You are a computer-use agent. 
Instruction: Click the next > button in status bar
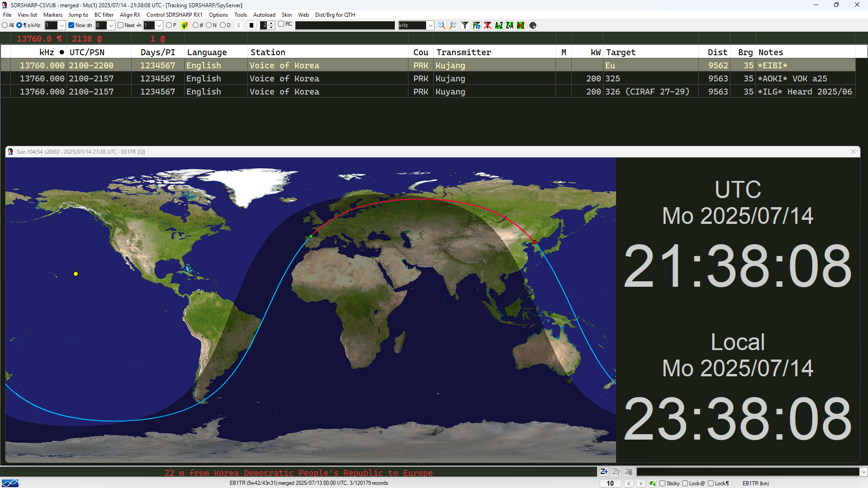tap(641, 483)
